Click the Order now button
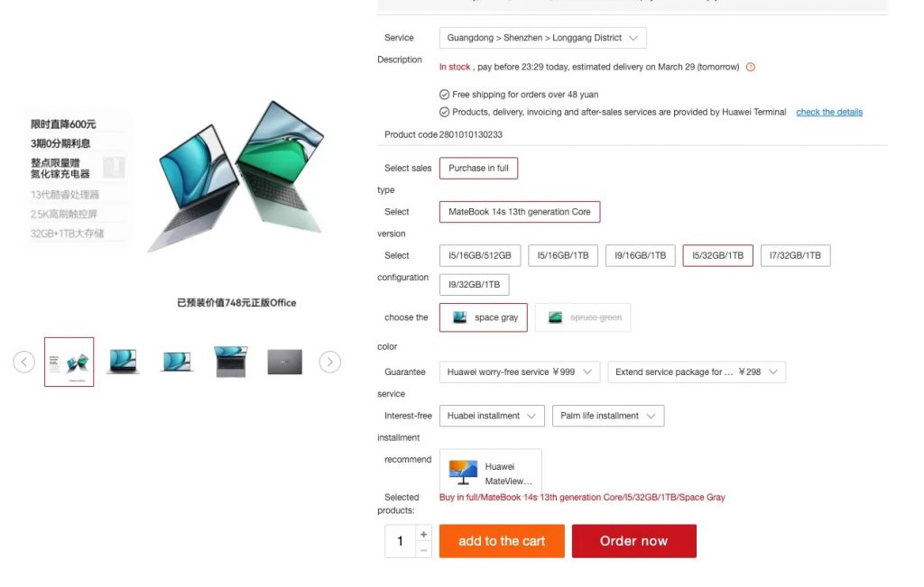924x587 pixels. [x=634, y=541]
